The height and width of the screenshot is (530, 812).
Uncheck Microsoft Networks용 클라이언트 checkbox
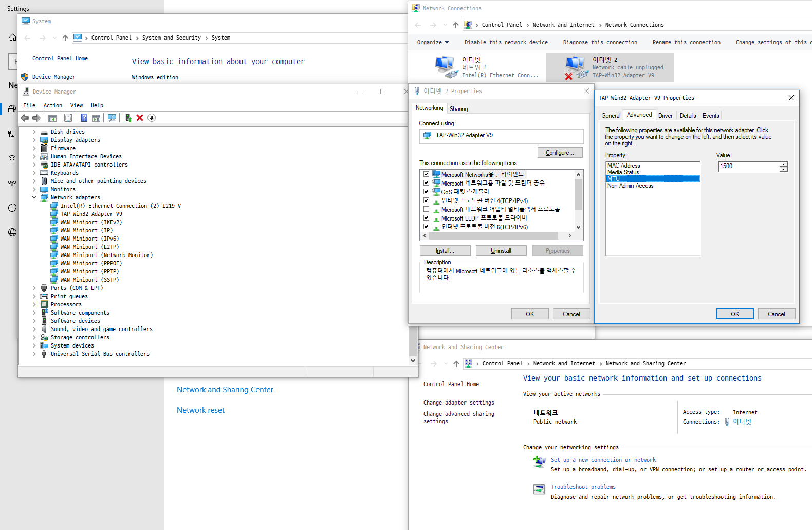coord(426,174)
